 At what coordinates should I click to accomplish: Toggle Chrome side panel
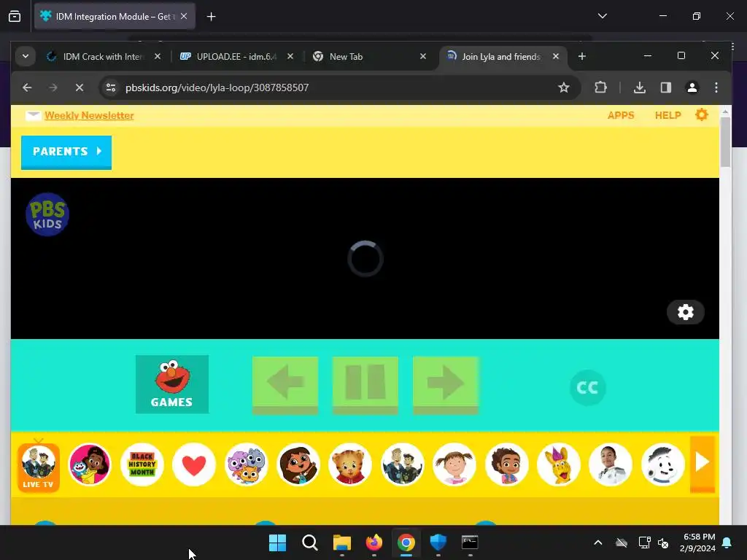pyautogui.click(x=665, y=87)
